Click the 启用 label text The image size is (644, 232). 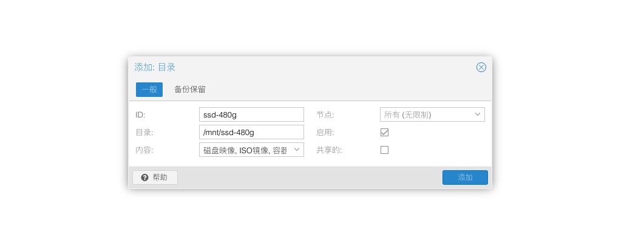tap(325, 133)
